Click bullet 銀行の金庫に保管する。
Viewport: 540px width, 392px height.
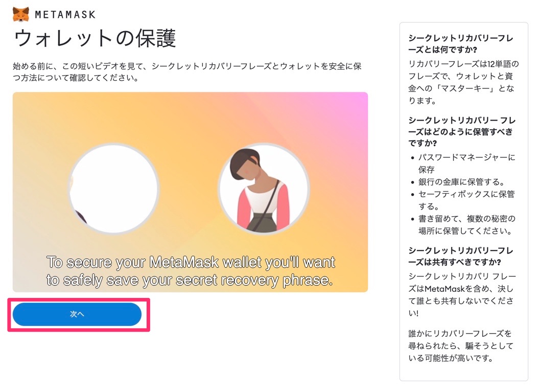tap(461, 182)
